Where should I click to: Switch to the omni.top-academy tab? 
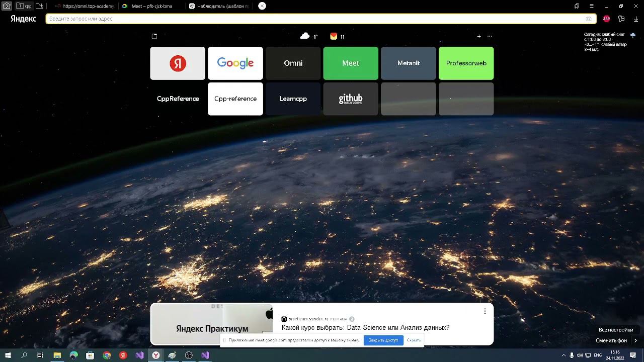(84, 6)
